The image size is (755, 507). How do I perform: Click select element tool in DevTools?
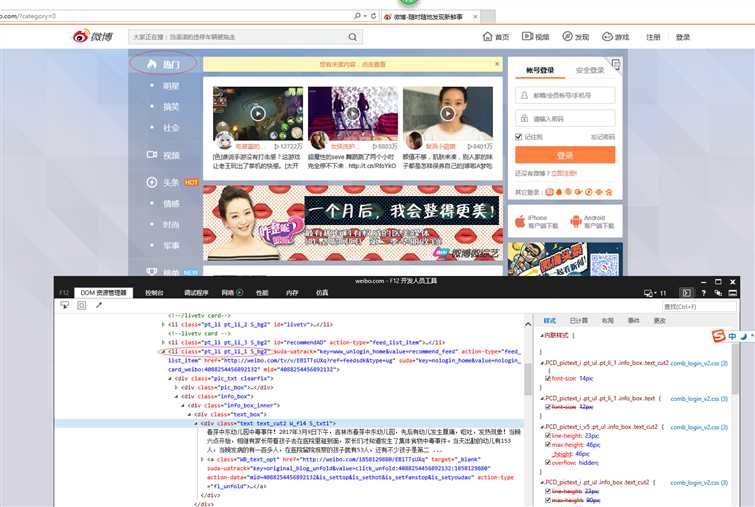(65, 305)
